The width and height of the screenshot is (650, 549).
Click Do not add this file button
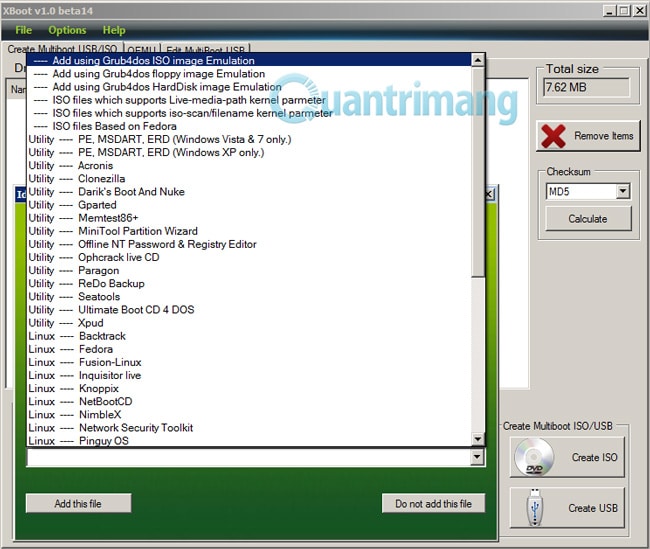(x=433, y=503)
